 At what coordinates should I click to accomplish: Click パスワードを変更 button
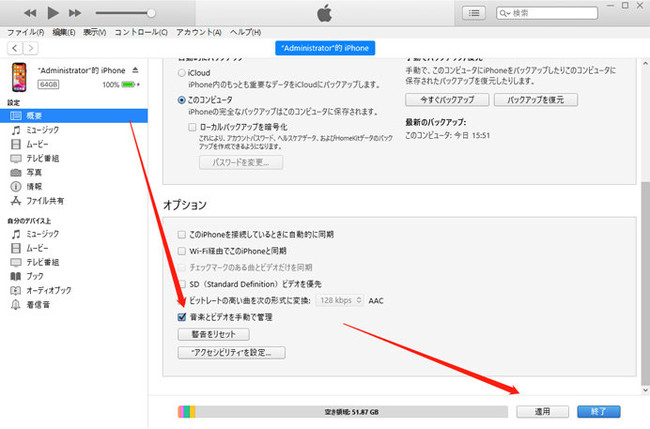241,162
